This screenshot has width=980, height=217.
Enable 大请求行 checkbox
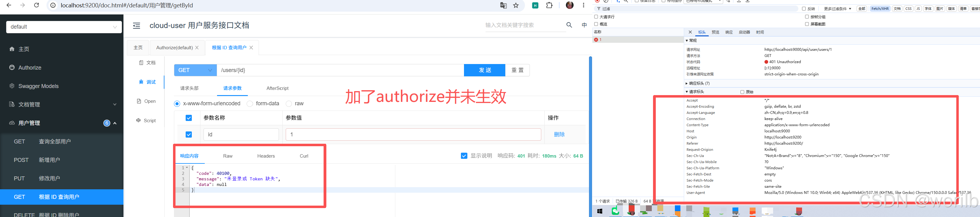596,17
